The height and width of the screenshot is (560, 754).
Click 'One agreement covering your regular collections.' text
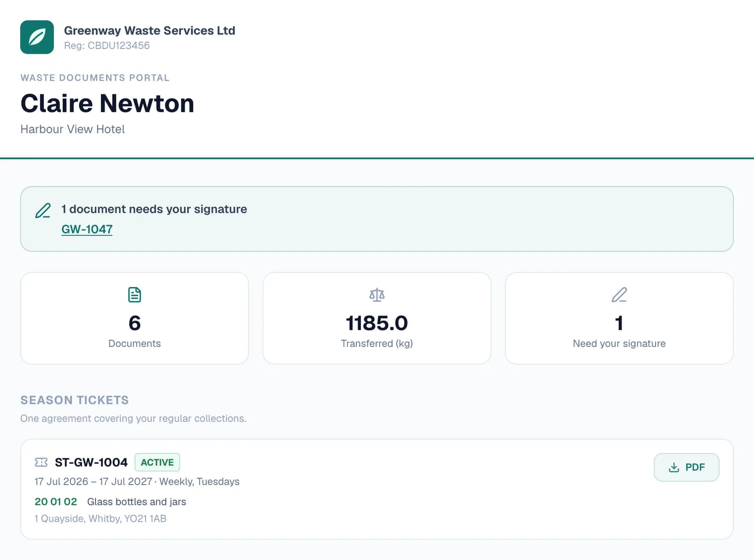pyautogui.click(x=133, y=418)
